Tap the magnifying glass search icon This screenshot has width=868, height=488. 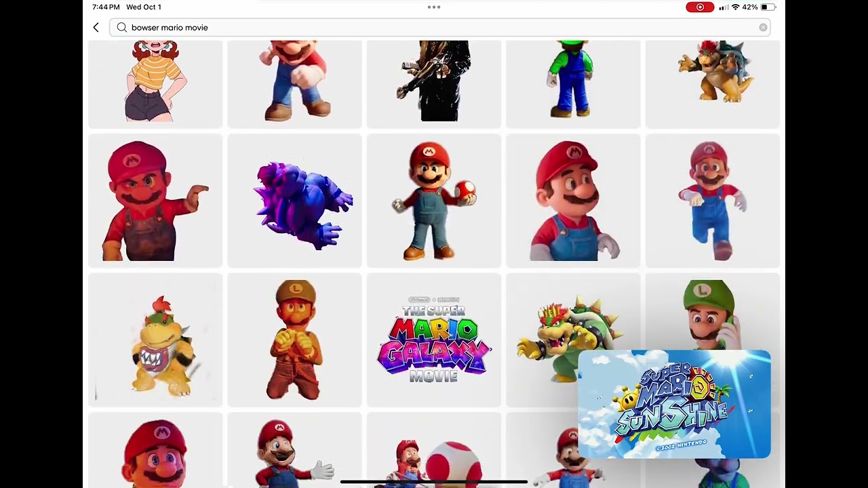point(121,28)
